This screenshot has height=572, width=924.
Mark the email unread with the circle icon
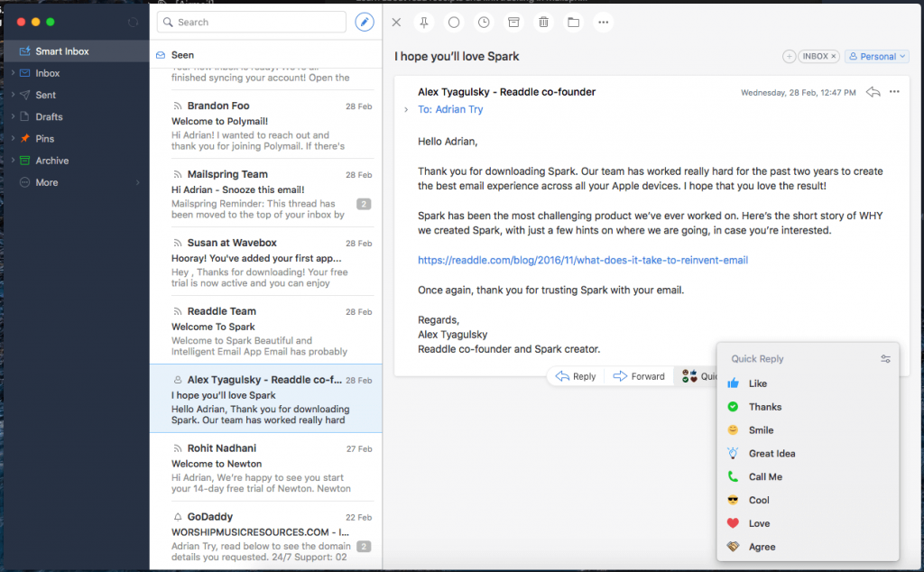[x=454, y=22]
